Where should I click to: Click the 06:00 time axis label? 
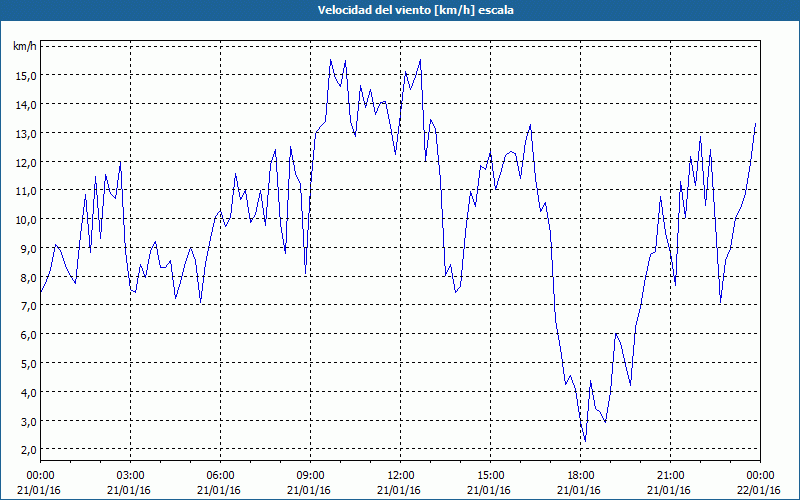point(220,476)
